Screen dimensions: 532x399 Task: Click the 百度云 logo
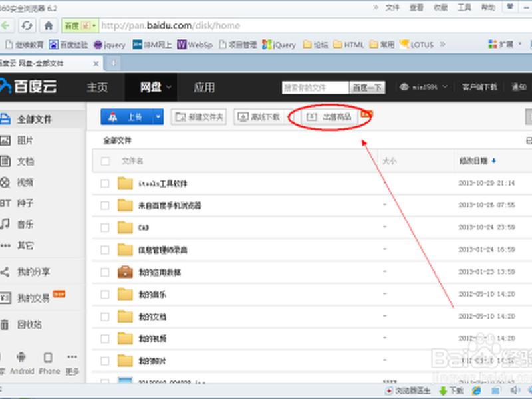29,87
